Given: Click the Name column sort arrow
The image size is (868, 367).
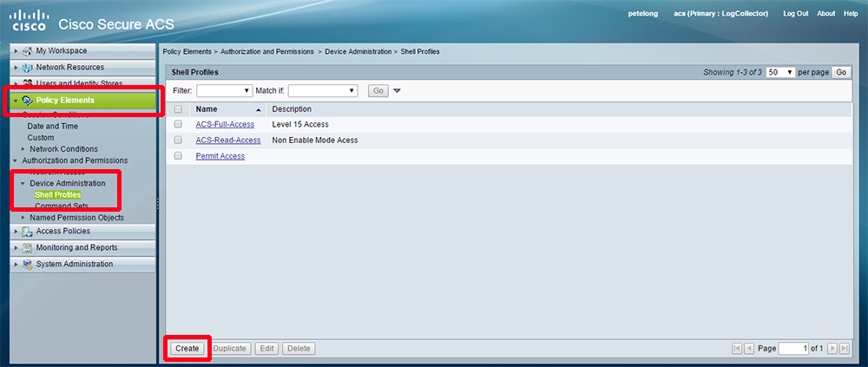Looking at the screenshot, I should pos(258,109).
